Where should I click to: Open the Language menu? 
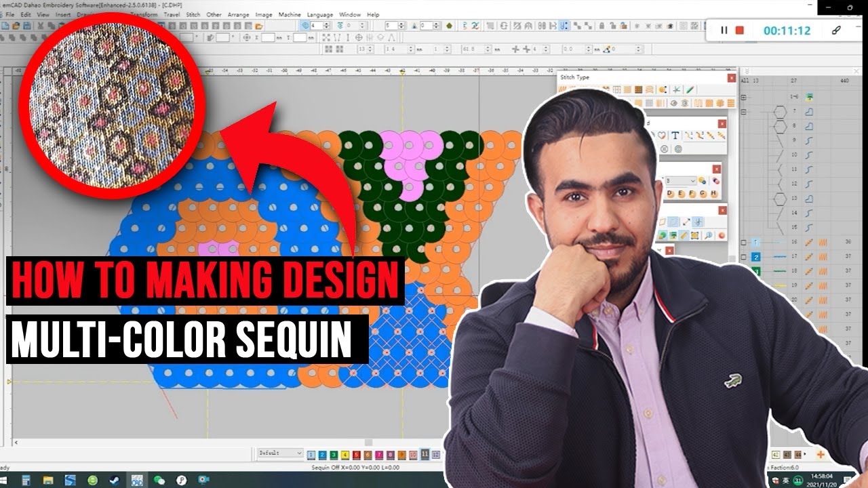(320, 14)
